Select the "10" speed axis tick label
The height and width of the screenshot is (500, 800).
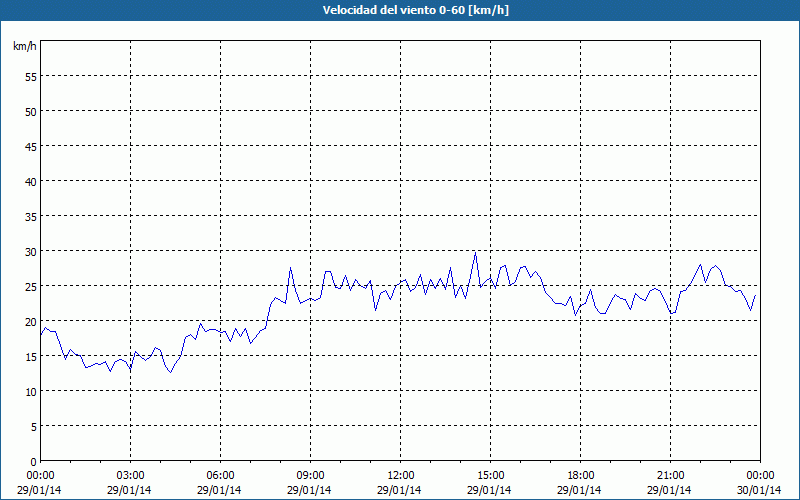31,391
